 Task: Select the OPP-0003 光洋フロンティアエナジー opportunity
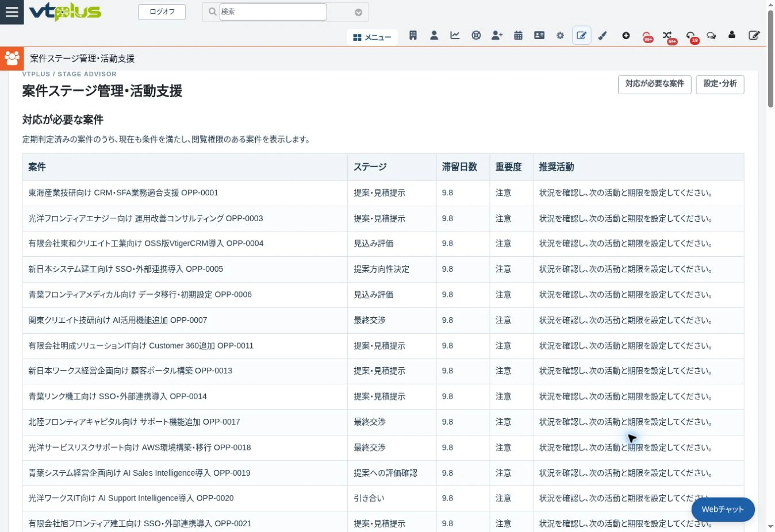(x=383, y=219)
